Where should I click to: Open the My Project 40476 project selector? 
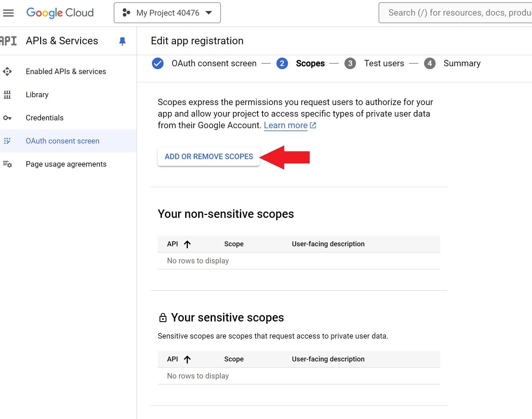[167, 13]
